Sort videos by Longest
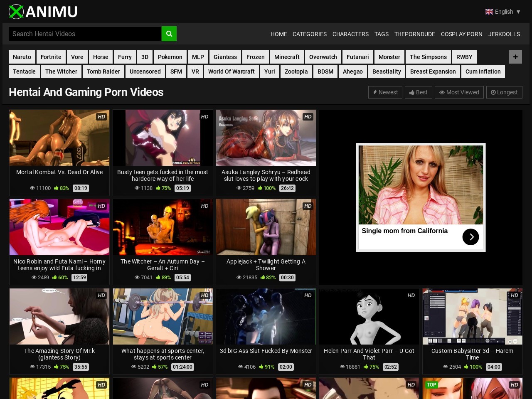532x399 pixels. [x=504, y=92]
